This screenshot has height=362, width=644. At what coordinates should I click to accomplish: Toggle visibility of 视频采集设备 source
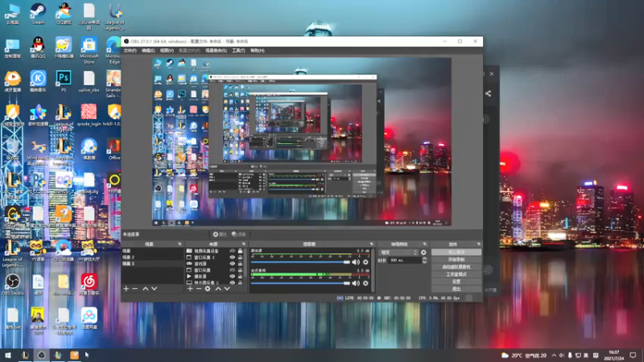[x=232, y=251]
